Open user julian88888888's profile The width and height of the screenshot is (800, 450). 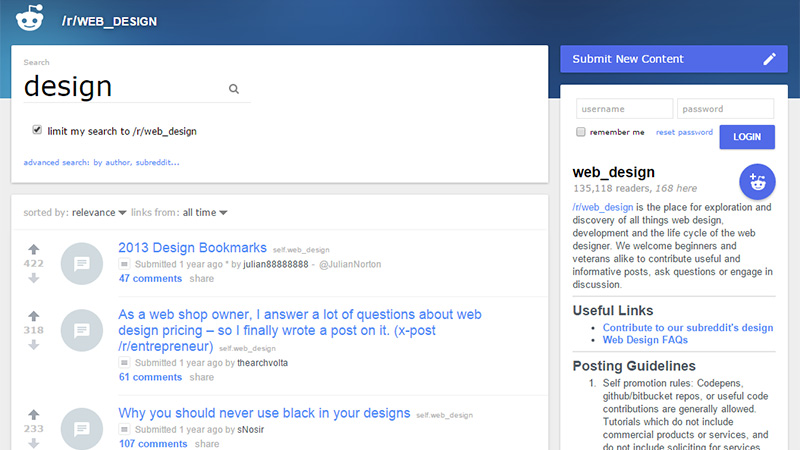coord(276,264)
